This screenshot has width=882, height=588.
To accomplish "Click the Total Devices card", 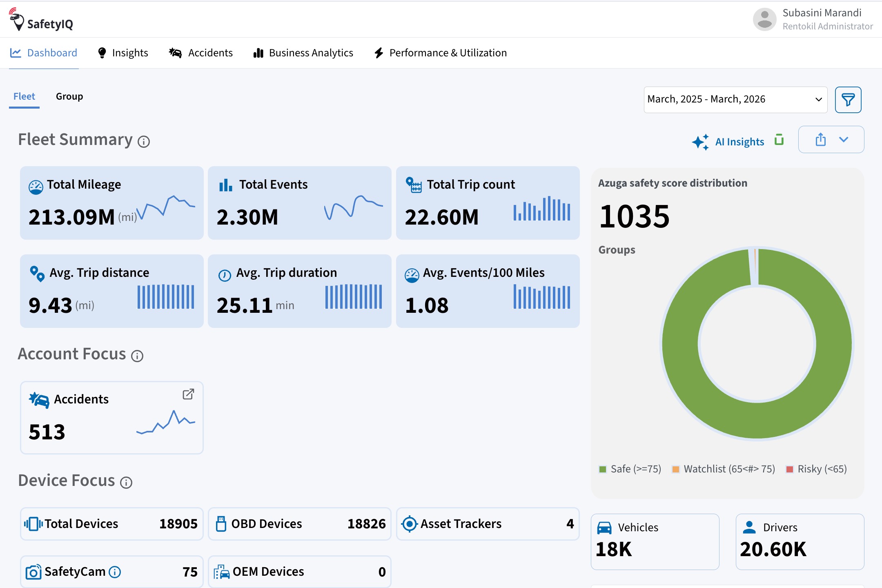I will pyautogui.click(x=111, y=524).
